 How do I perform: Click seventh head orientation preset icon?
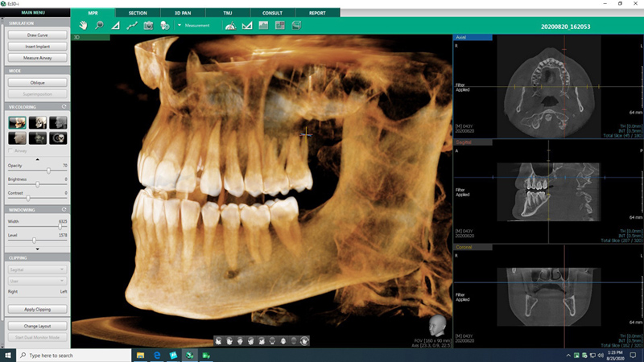283,341
